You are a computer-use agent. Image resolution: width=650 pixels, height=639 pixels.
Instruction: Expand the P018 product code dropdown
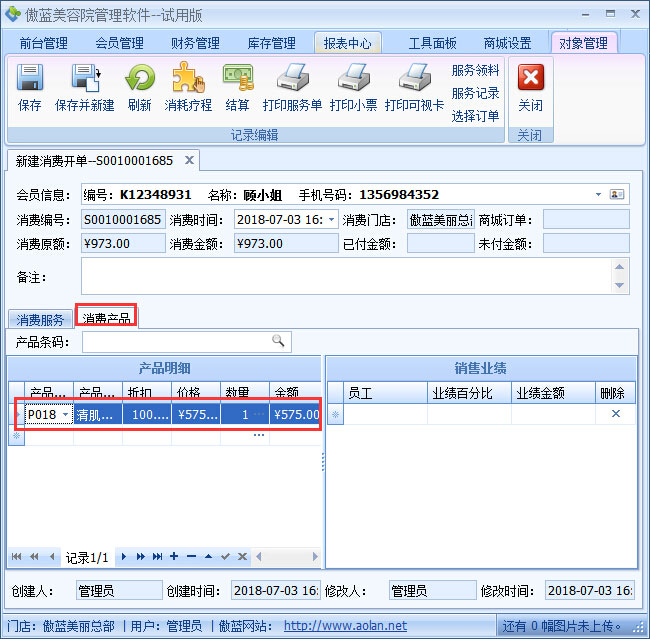coord(66,414)
